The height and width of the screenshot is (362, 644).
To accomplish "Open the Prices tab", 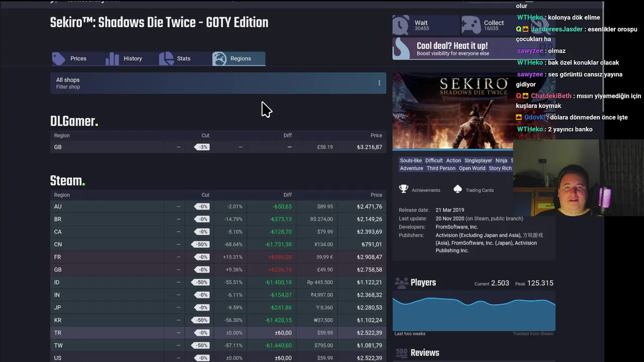I will click(x=78, y=58).
